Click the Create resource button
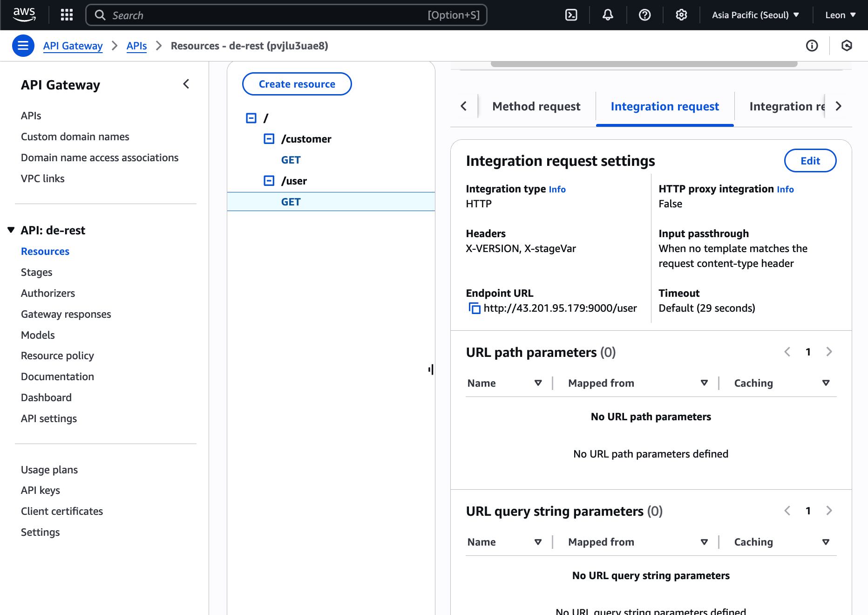This screenshot has height=615, width=868. [x=297, y=84]
